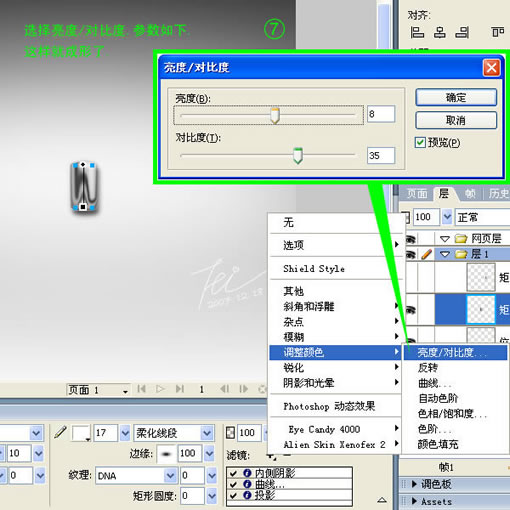Toggle the 投影 filter checkmark
This screenshot has height=510, width=510.
pyautogui.click(x=233, y=495)
